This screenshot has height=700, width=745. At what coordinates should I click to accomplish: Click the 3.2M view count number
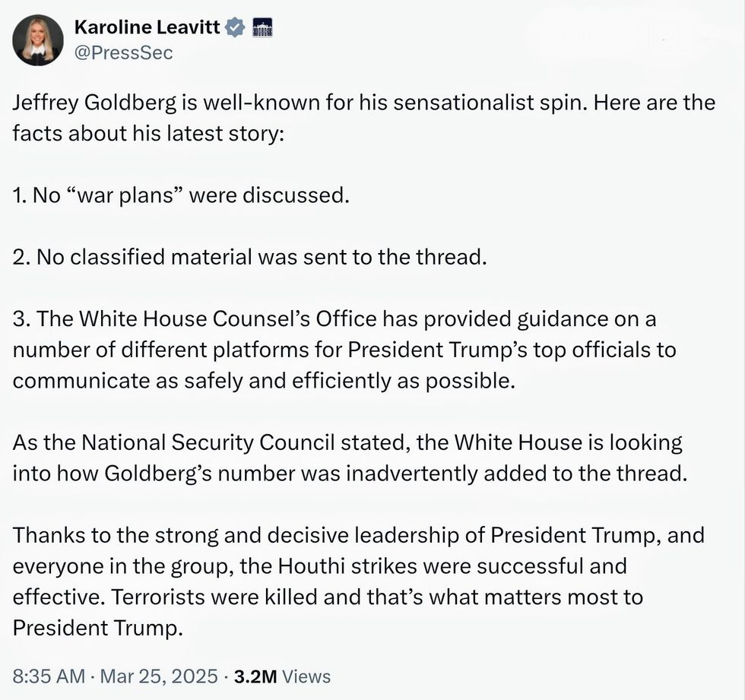(x=255, y=676)
